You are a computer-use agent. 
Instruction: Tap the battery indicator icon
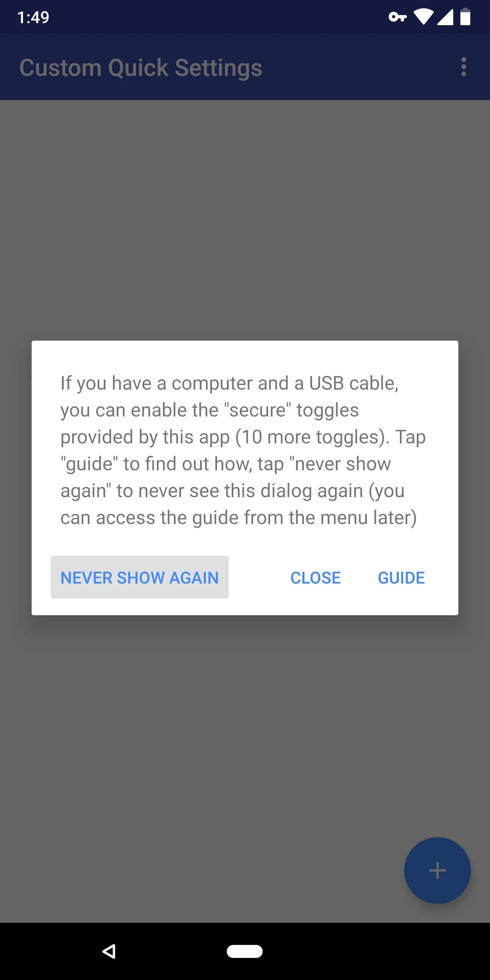click(x=465, y=17)
